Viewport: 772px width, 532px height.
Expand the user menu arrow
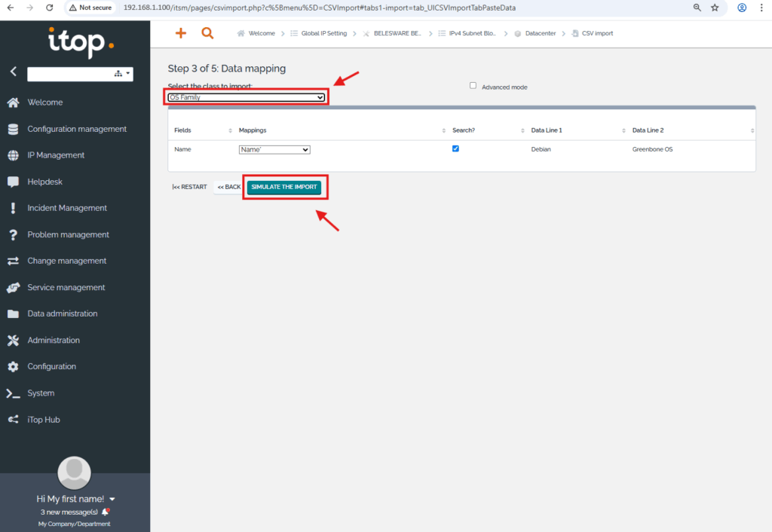coord(112,499)
